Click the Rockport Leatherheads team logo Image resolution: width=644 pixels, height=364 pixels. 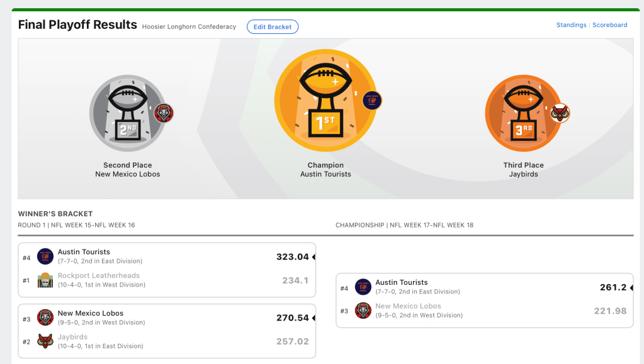[45, 280]
